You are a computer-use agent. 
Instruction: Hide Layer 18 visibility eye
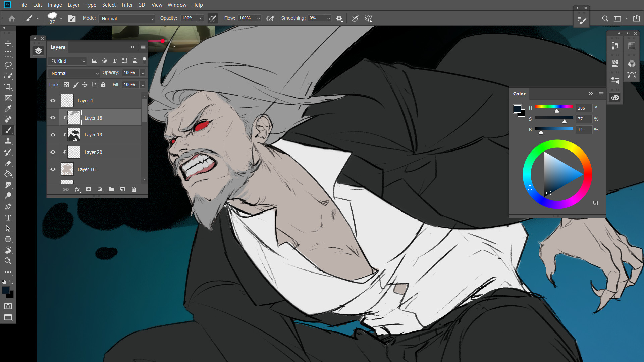(53, 118)
